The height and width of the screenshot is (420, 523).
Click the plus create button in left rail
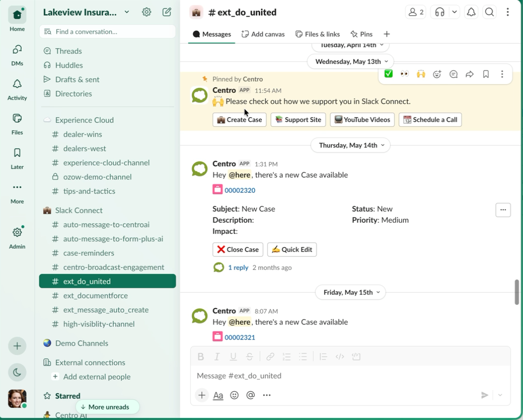click(17, 346)
